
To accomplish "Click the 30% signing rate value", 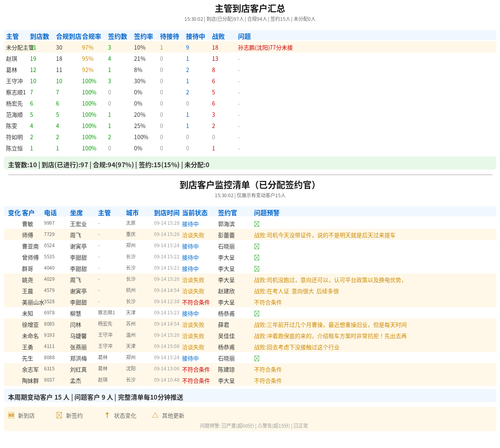I will 140,81.
